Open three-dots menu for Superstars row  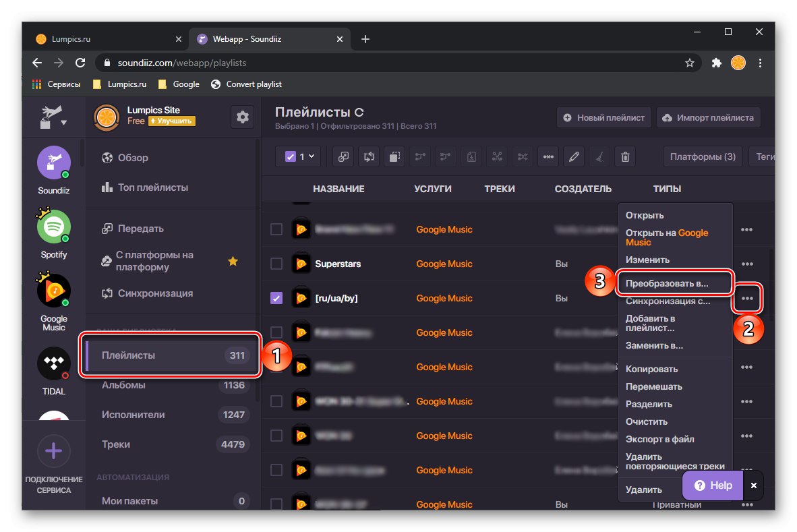[746, 264]
